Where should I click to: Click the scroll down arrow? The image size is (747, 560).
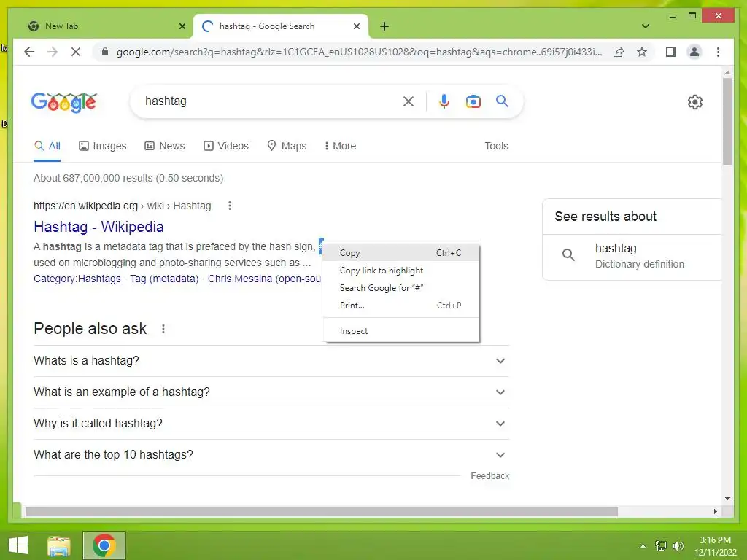pyautogui.click(x=727, y=499)
